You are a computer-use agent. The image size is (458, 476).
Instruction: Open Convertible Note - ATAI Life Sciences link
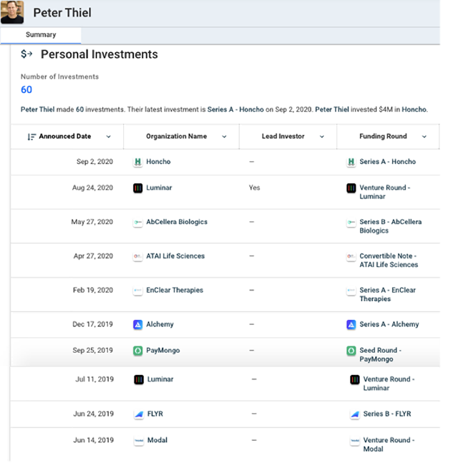pyautogui.click(x=389, y=261)
